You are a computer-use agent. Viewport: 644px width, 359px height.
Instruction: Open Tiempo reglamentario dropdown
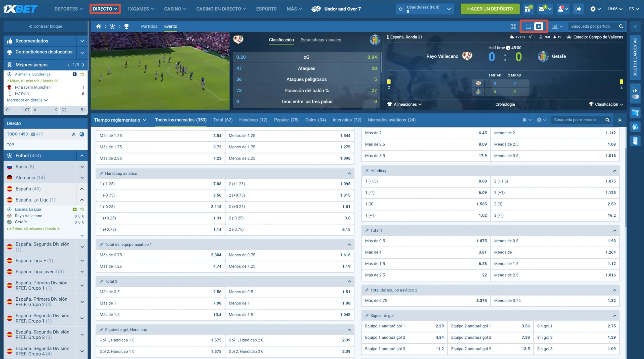(x=120, y=120)
